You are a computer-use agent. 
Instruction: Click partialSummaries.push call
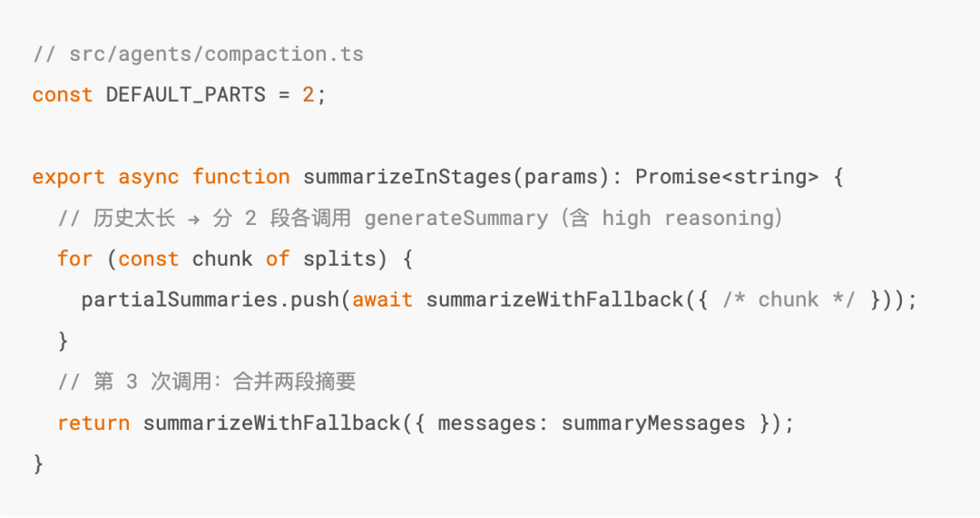210,299
